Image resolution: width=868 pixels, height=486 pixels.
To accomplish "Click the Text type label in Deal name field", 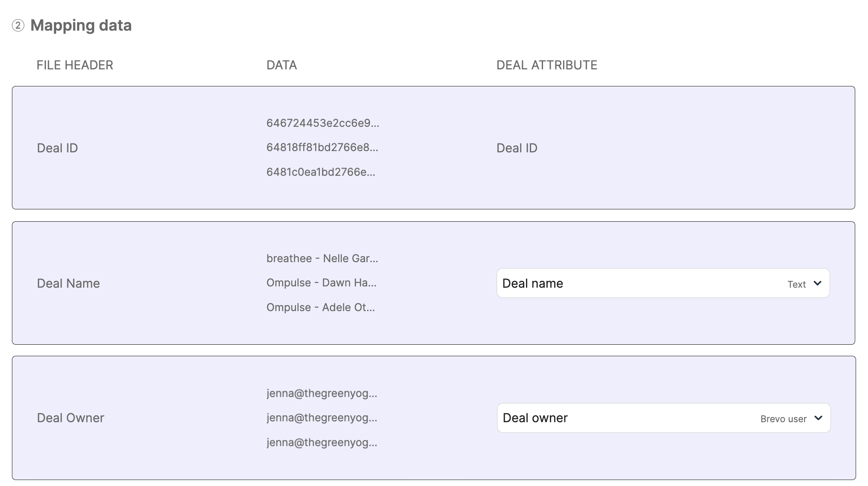I will click(x=796, y=284).
